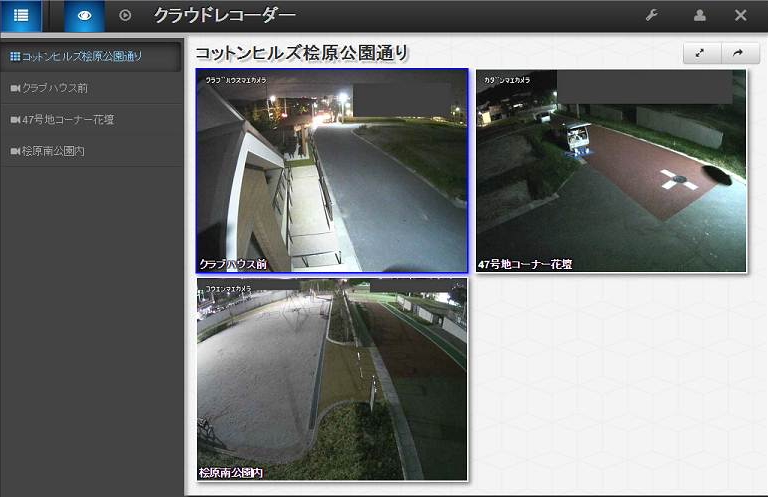768x497 pixels.
Task: Open the 桧原南公園内 camera feed thumbnail
Action: pyautogui.click(x=331, y=379)
